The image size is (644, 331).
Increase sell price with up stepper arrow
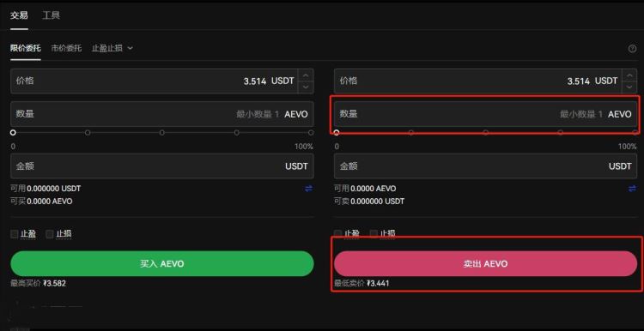(629, 75)
